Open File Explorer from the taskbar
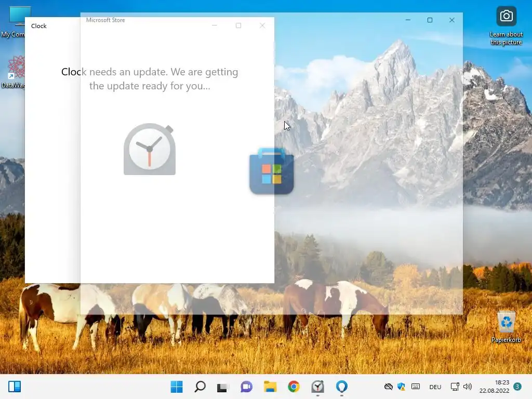 point(270,387)
